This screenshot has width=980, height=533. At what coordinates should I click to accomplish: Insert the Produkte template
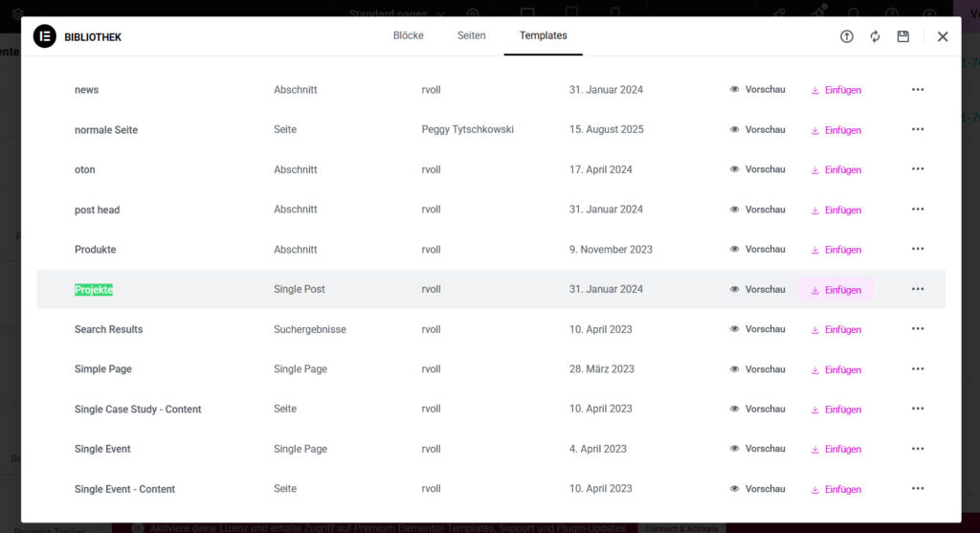tap(835, 250)
